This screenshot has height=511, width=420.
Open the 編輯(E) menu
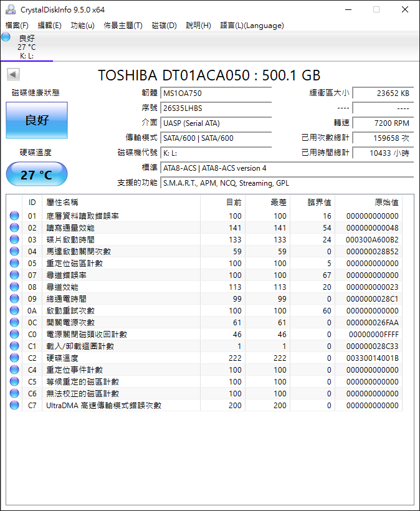pos(49,26)
